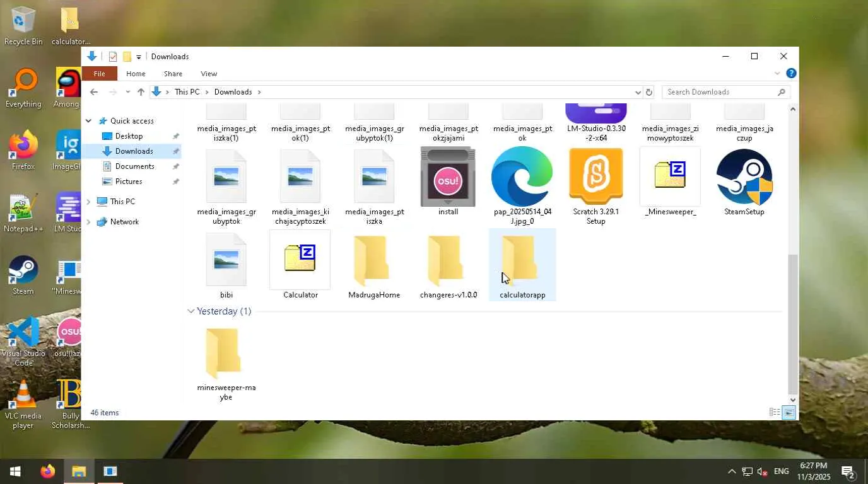This screenshot has width=868, height=484.
Task: Open the address bar history dropdown
Action: pos(638,92)
